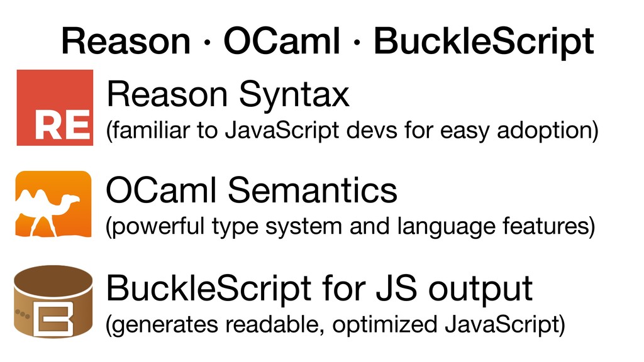The image size is (644, 362).
Task: Click the red Reason RE logo
Action: click(x=55, y=107)
